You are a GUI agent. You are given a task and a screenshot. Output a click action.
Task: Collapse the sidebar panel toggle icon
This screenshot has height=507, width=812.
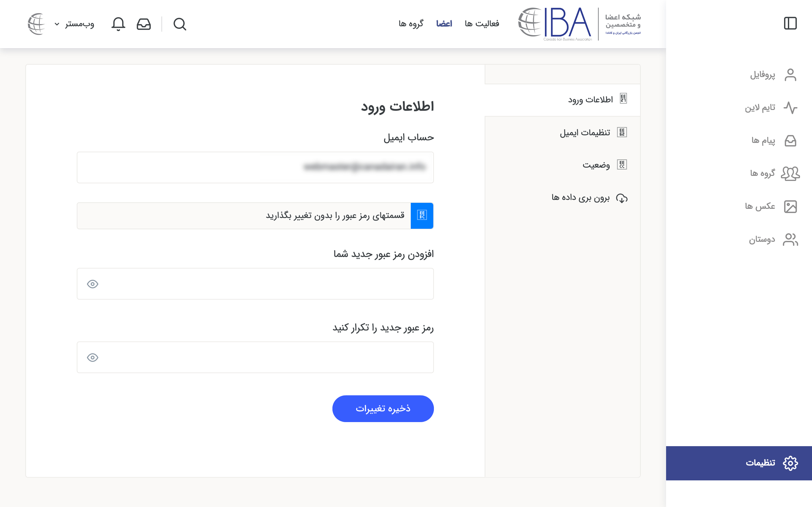pos(790,23)
